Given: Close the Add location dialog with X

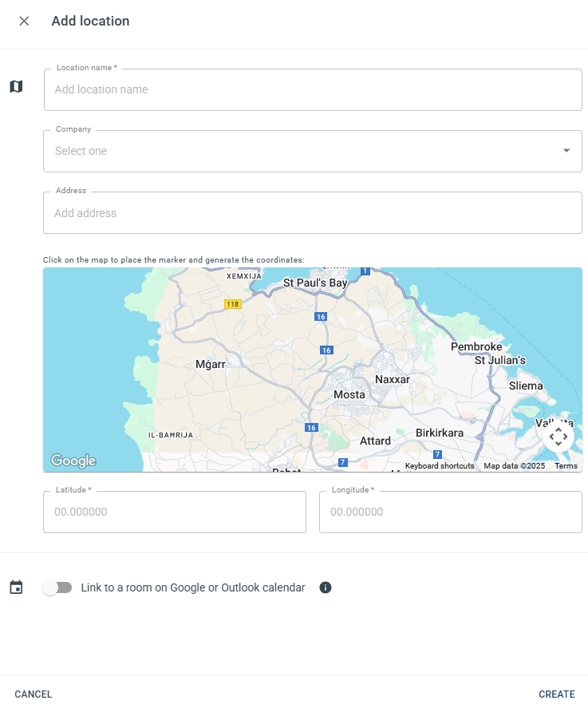Looking at the screenshot, I should click(24, 21).
